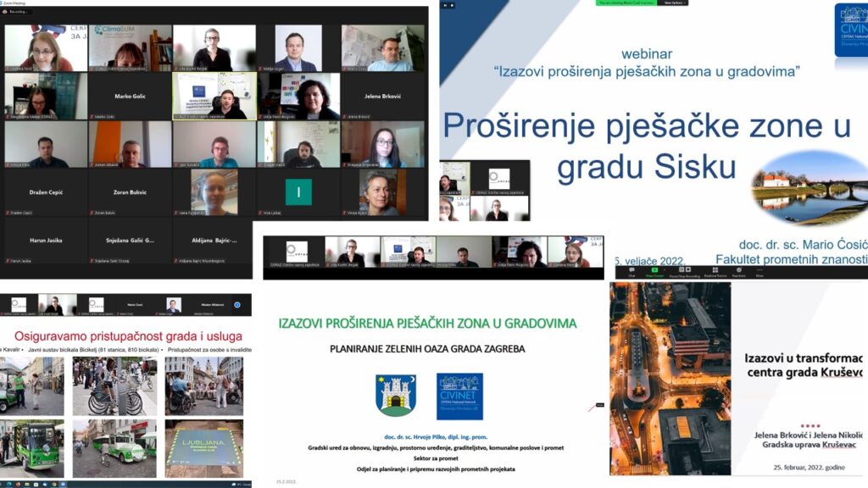868x488 pixels.
Task: Click the heading "Osiguravamo pristupačnost grada i usluga"
Action: point(129,335)
